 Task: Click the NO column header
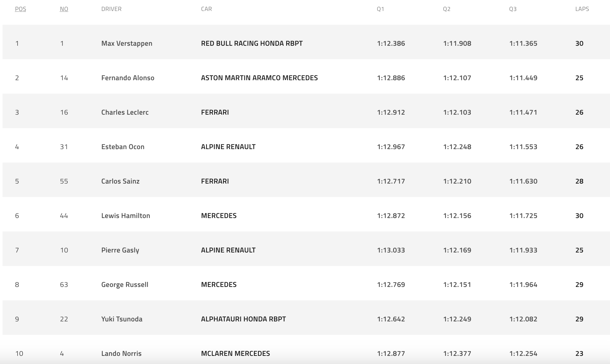(x=64, y=9)
